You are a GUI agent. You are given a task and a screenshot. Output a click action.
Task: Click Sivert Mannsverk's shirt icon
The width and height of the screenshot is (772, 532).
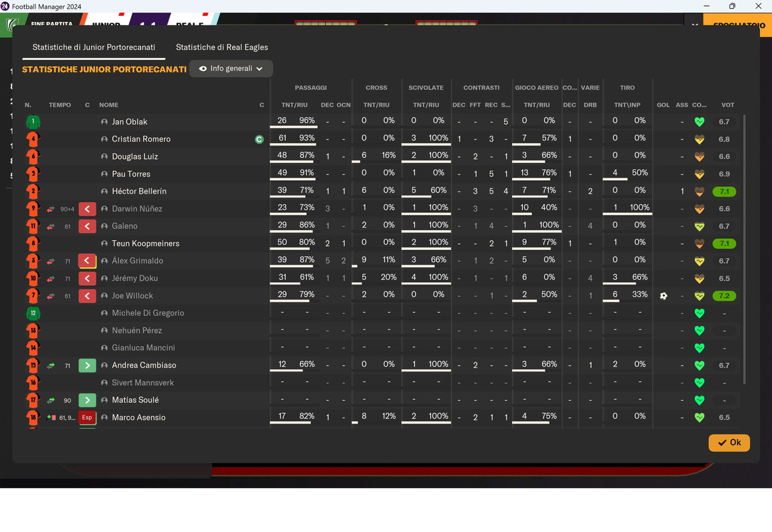(x=33, y=383)
